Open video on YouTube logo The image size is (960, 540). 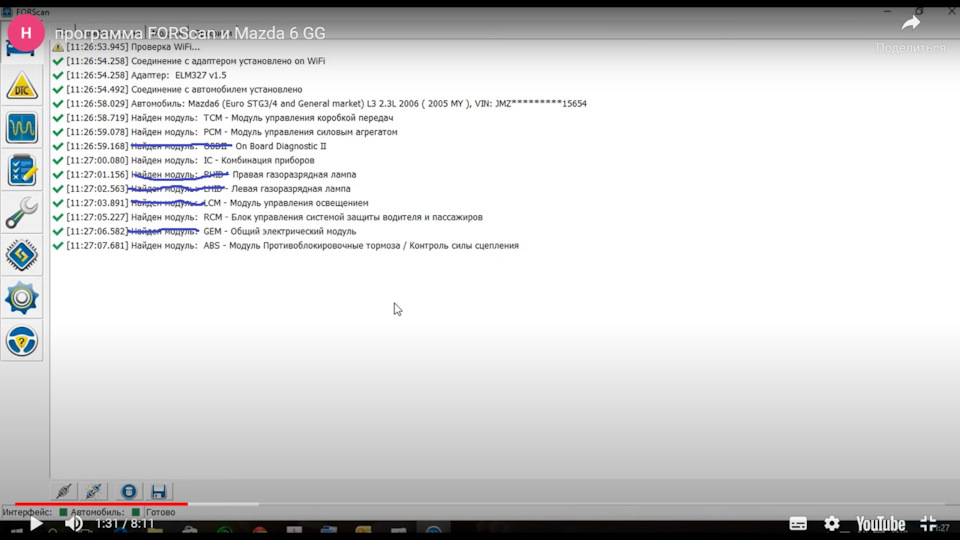(x=880, y=524)
